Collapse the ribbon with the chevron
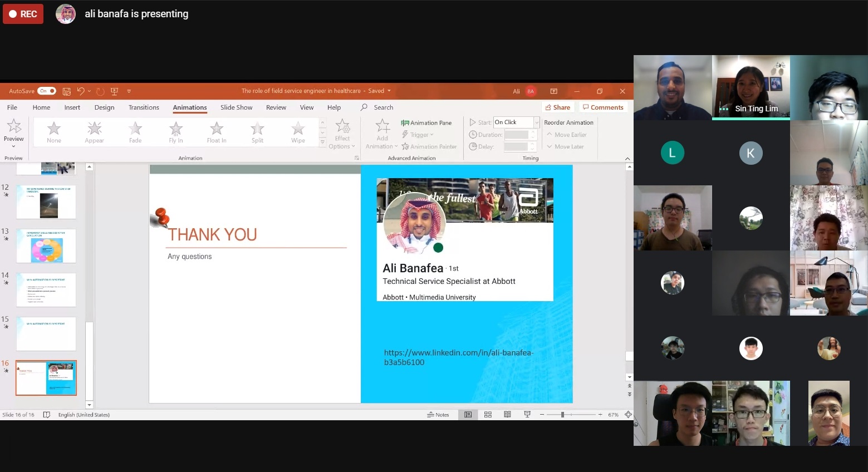The width and height of the screenshot is (868, 472). click(627, 159)
